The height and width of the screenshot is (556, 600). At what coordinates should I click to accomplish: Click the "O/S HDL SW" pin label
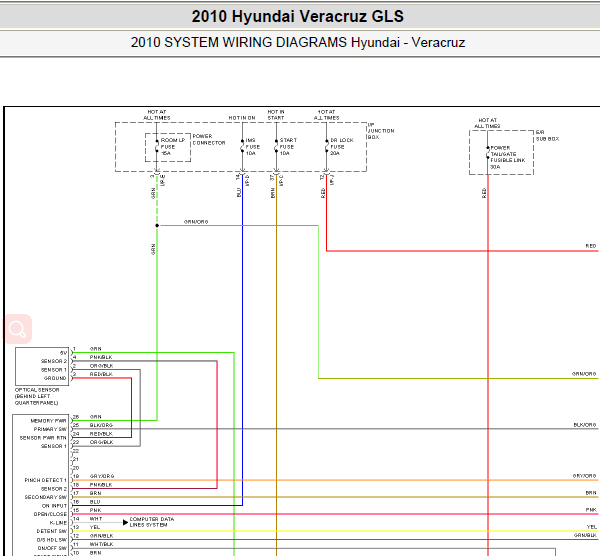pos(52,540)
